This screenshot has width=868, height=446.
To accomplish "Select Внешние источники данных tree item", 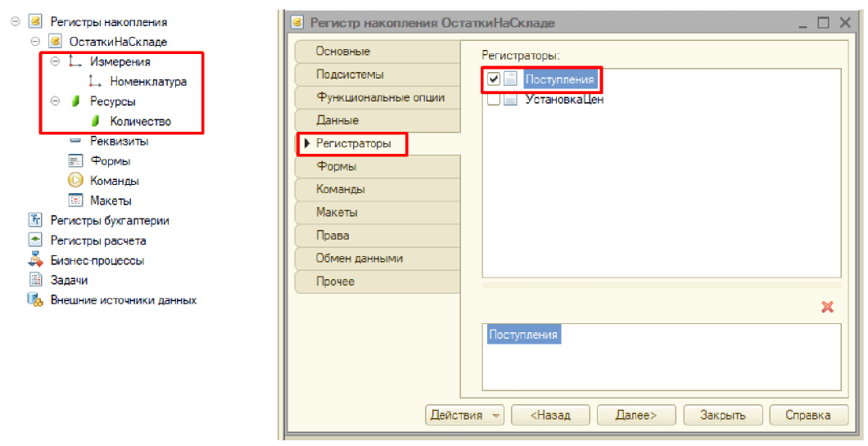I will click(124, 300).
